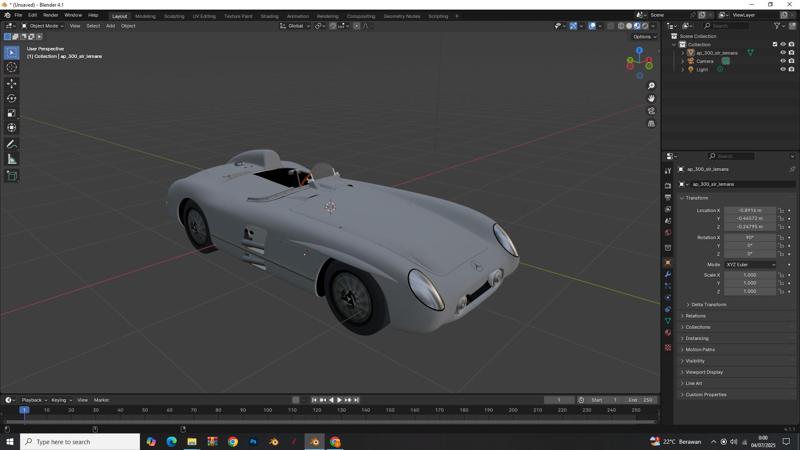Disable Camera object in renders
The width and height of the screenshot is (800, 450).
pyautogui.click(x=791, y=61)
